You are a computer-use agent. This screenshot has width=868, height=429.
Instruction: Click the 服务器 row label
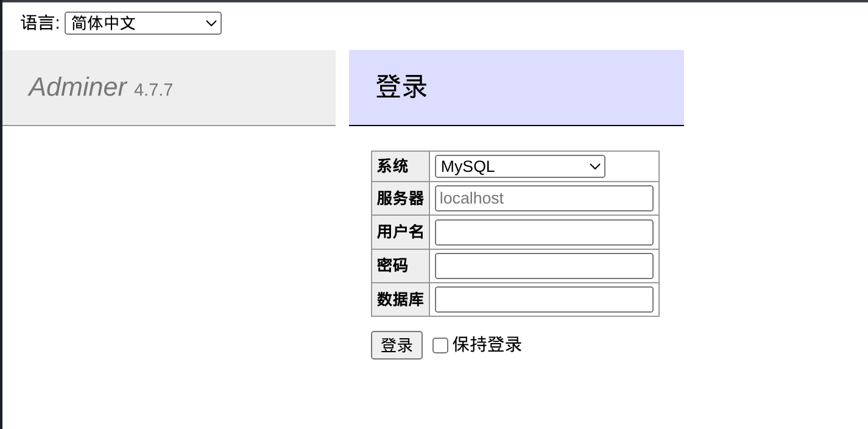click(x=400, y=199)
